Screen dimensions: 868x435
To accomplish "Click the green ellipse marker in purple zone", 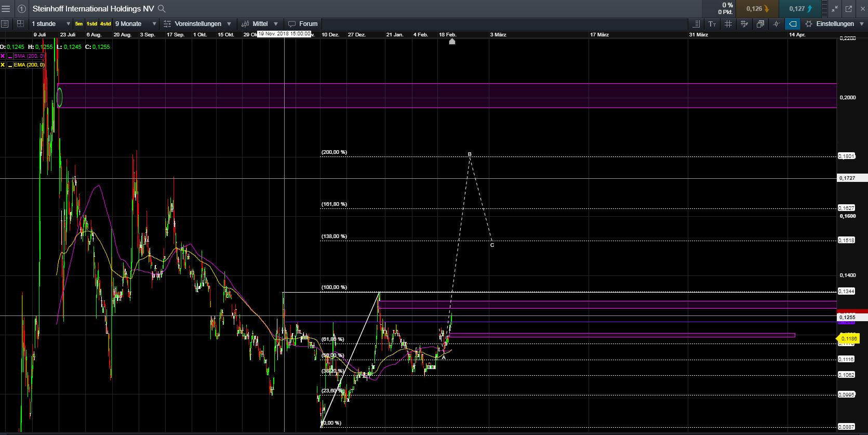I will click(x=59, y=97).
